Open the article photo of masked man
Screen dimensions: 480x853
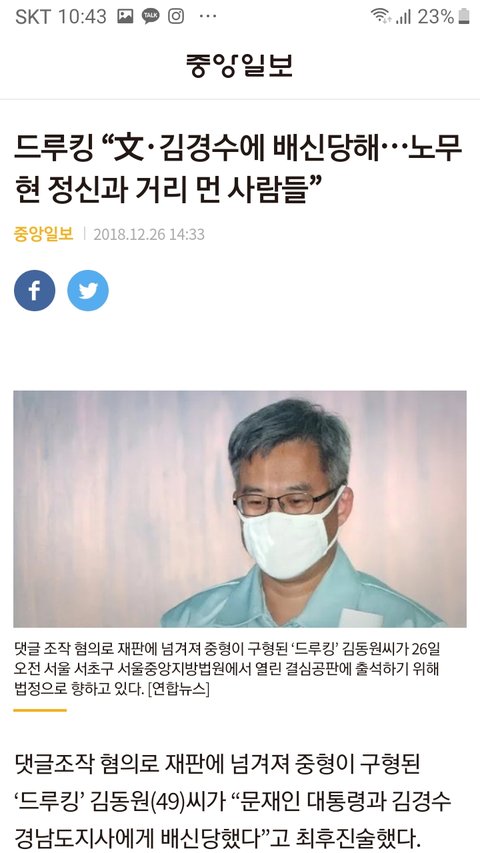[x=240, y=509]
